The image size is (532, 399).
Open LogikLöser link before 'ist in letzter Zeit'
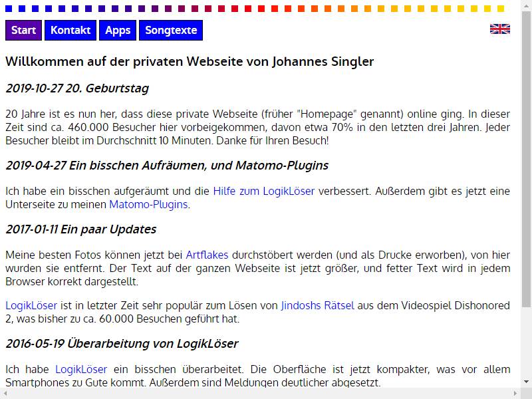click(x=31, y=305)
